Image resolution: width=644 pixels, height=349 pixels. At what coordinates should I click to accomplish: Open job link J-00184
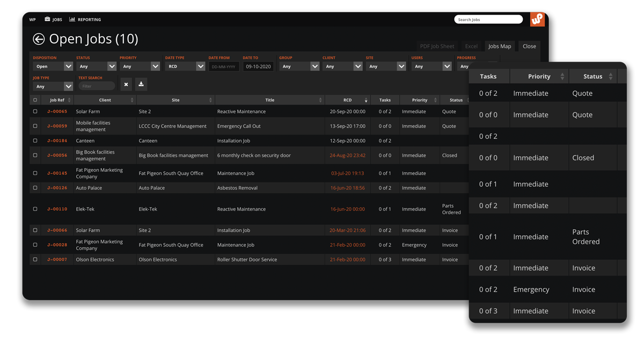point(57,141)
